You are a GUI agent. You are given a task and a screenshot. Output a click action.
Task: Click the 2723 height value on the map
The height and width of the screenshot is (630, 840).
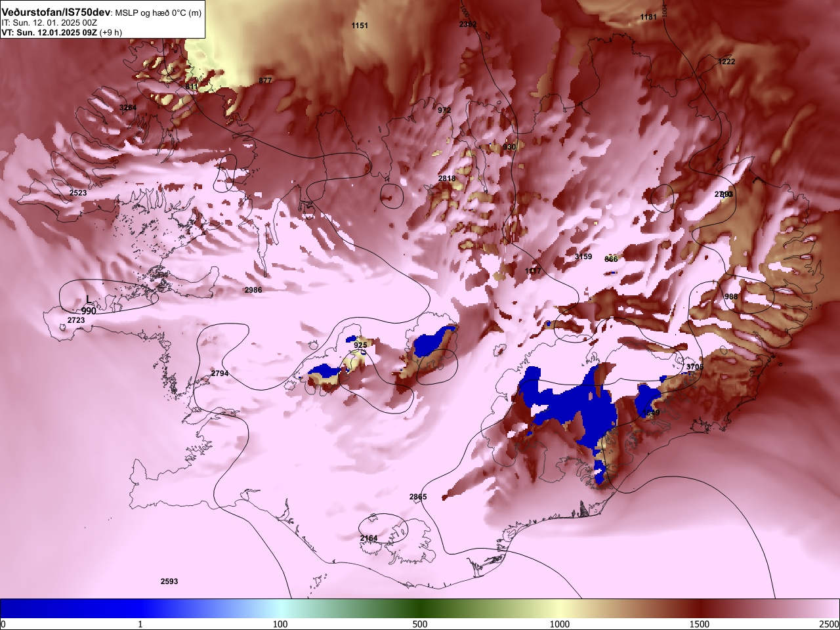click(x=76, y=320)
